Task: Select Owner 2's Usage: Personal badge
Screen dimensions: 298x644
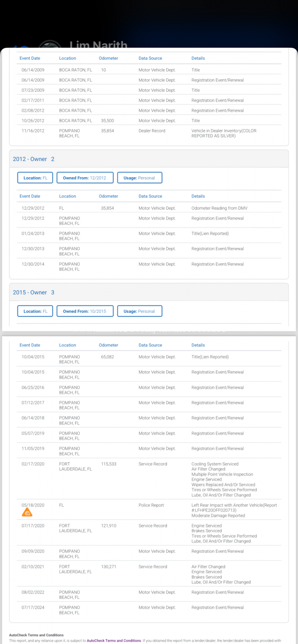Action: (140, 178)
